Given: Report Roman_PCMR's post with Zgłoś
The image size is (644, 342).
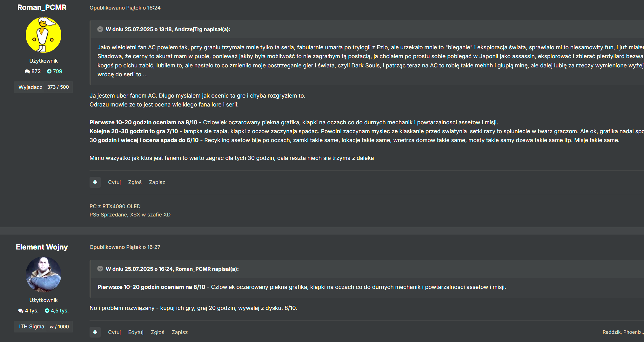Looking at the screenshot, I should coord(135,182).
